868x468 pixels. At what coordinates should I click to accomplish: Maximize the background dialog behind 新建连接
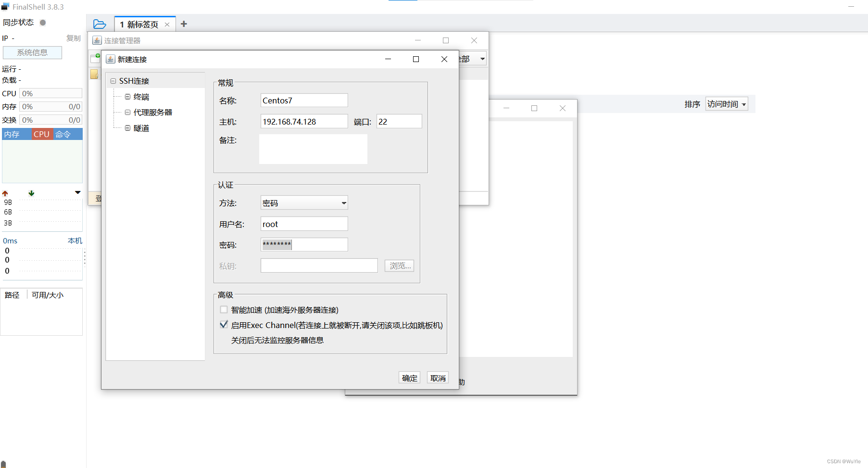(534, 108)
